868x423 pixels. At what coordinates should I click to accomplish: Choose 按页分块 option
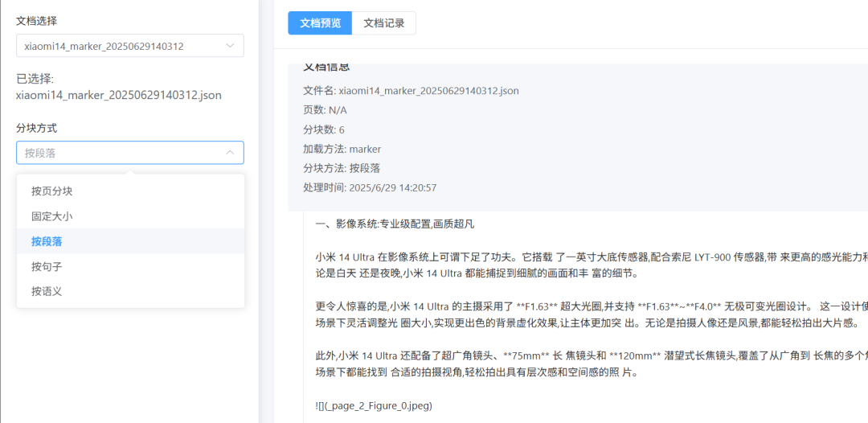(x=131, y=191)
